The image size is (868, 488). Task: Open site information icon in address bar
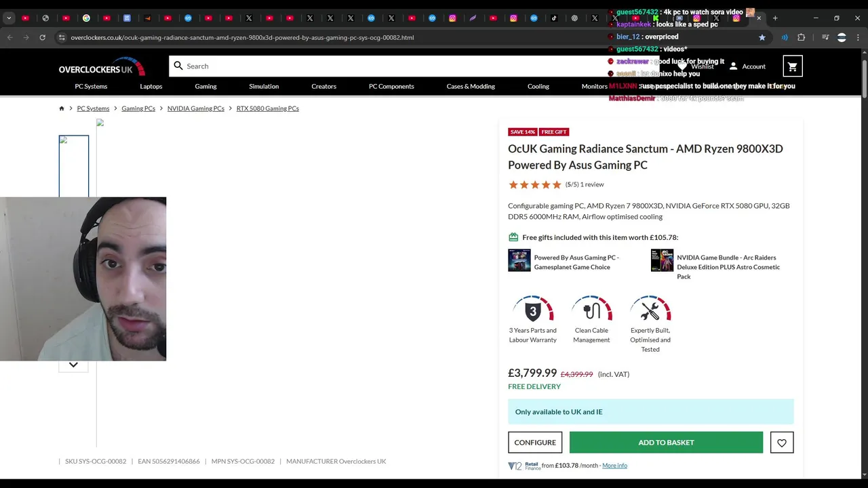coord(62,37)
